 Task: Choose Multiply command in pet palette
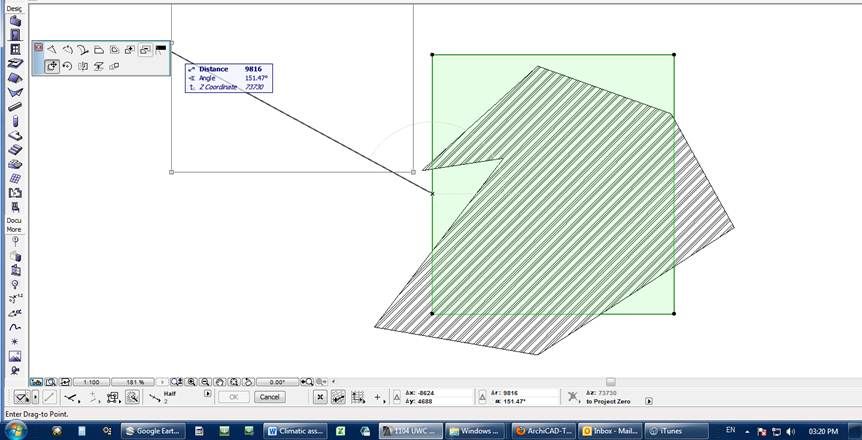point(114,66)
